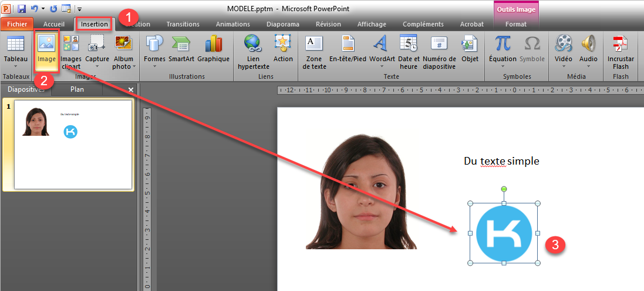Open the Fichier tab
The image size is (644, 291).
[x=17, y=24]
